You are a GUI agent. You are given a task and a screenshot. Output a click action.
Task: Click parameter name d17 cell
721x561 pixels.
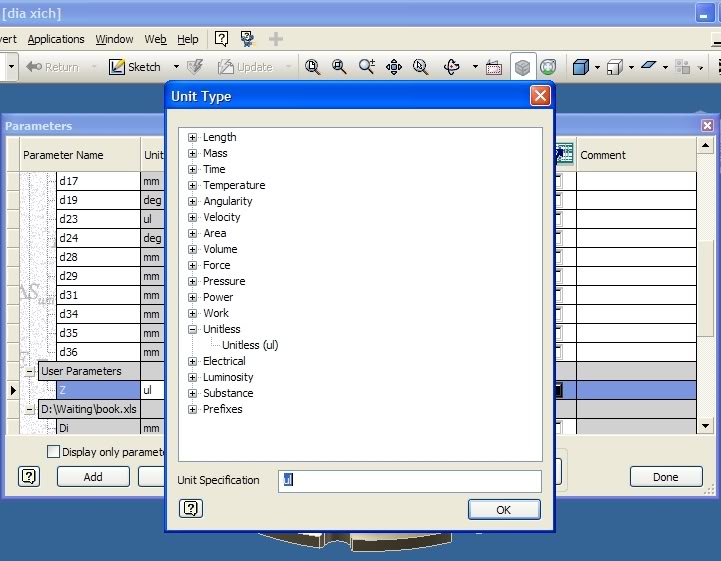tap(98, 181)
